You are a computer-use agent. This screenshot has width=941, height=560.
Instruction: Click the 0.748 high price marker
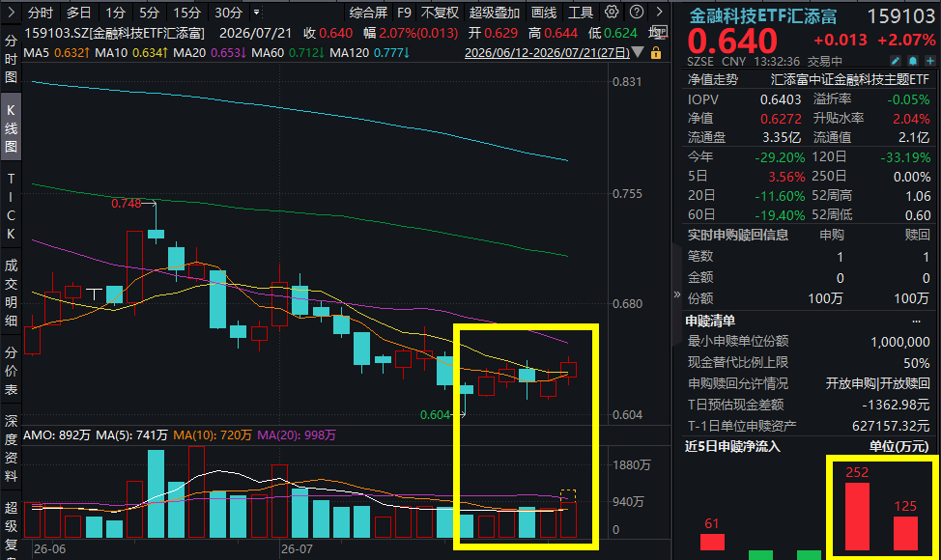point(126,204)
